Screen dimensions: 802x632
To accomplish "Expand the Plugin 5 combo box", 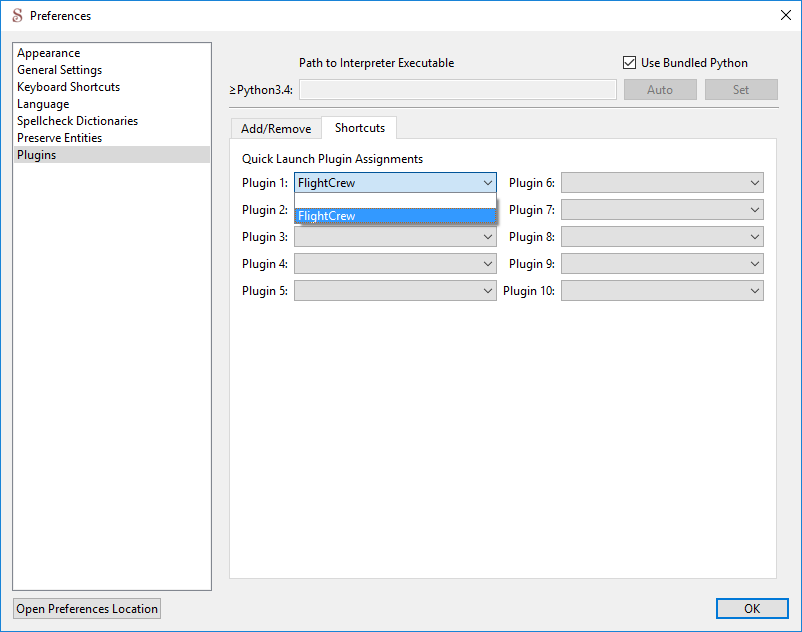I will pyautogui.click(x=394, y=291).
